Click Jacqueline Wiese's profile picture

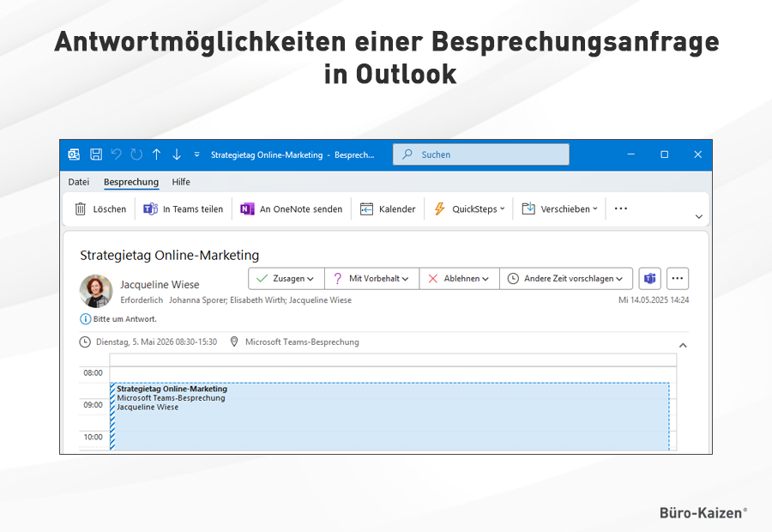(x=96, y=291)
